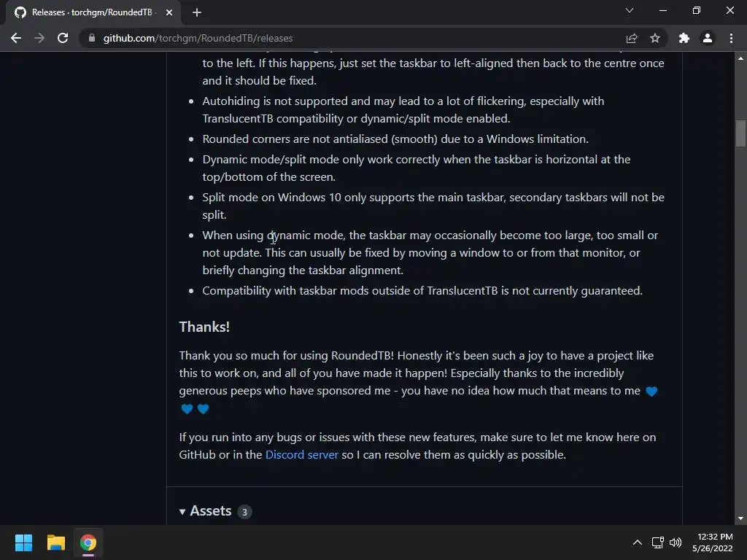This screenshot has height=560, width=747.
Task: Open network status tray icon
Action: (658, 542)
